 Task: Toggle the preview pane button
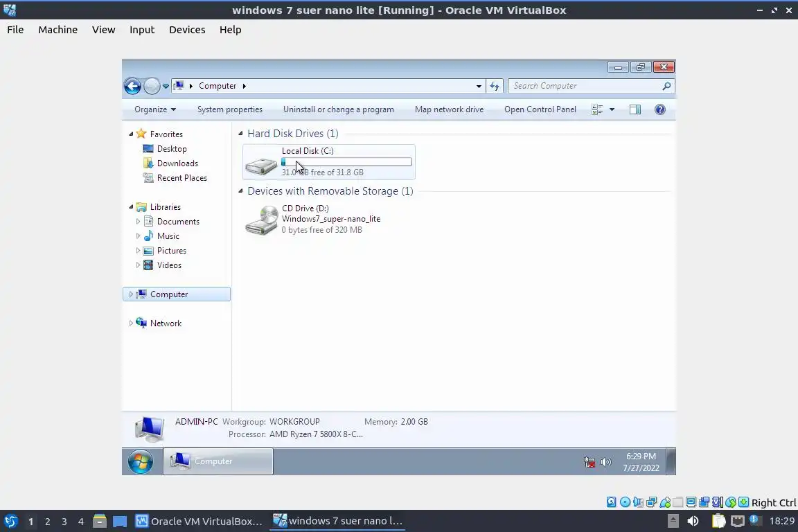point(635,109)
